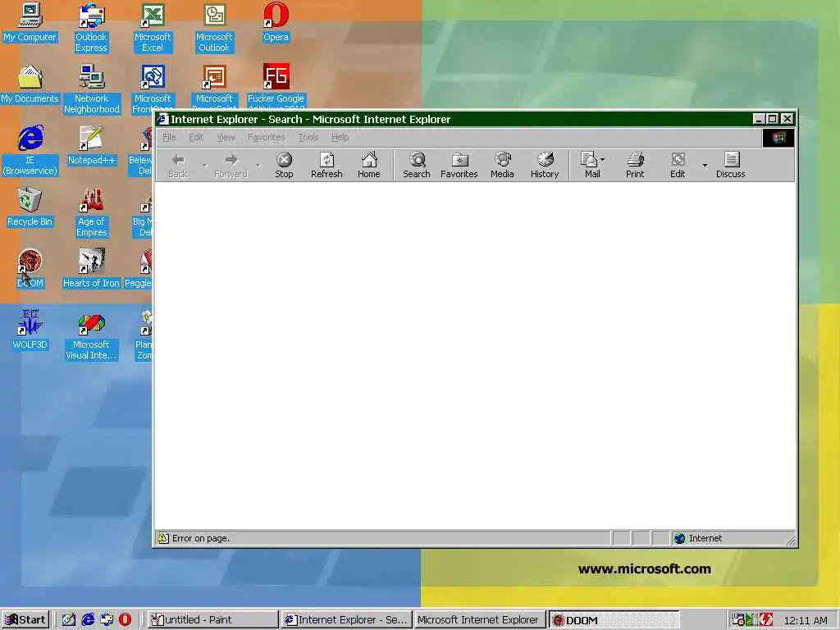The image size is (840, 630).
Task: Open Back history dropdown arrow
Action: pos(204,165)
